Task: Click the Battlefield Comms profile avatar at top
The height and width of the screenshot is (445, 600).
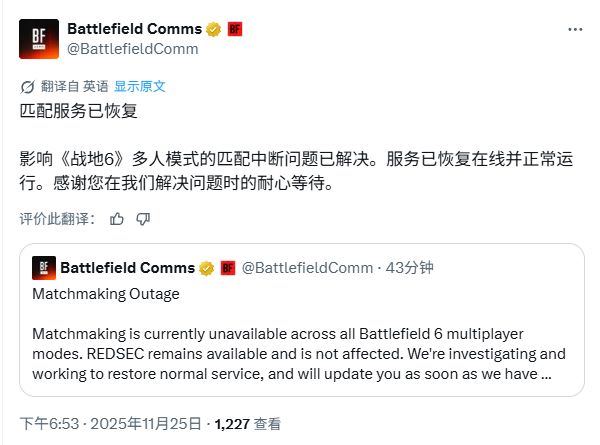Action: pos(39,38)
